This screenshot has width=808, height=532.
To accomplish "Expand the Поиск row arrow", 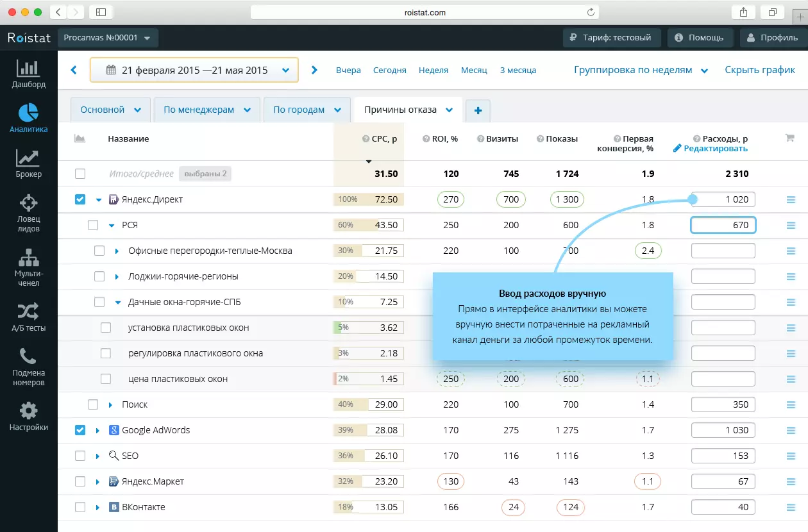I will point(110,405).
